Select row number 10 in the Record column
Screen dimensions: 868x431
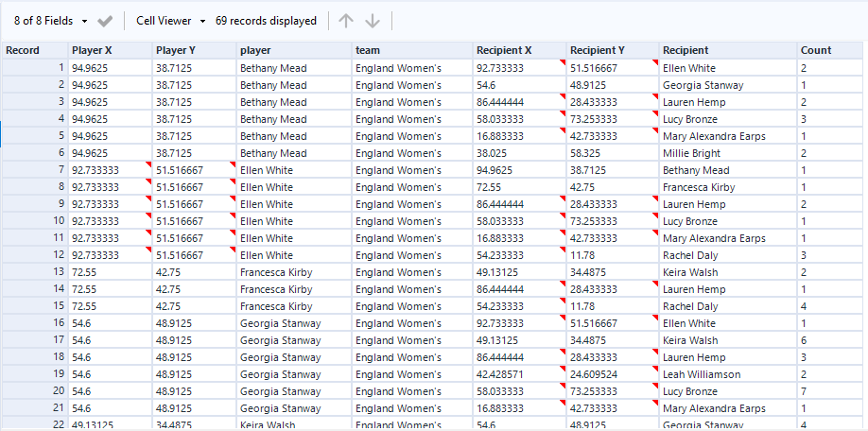click(x=34, y=221)
